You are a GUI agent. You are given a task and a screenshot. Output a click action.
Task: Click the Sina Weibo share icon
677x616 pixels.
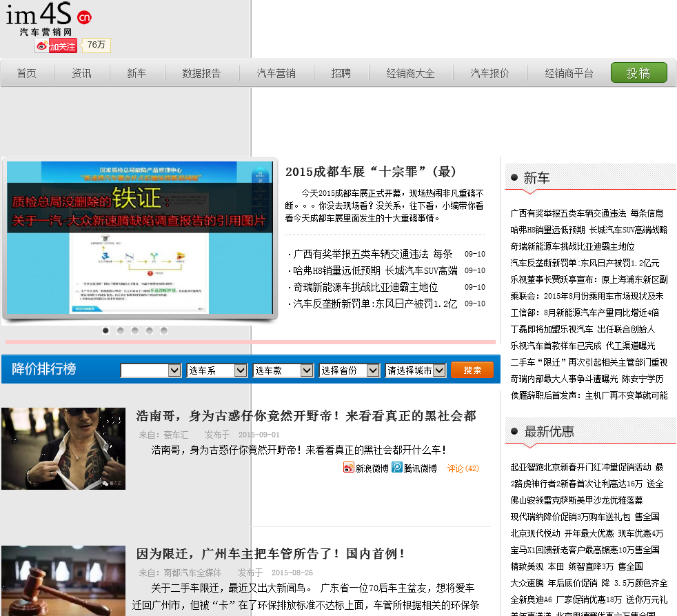[348, 468]
